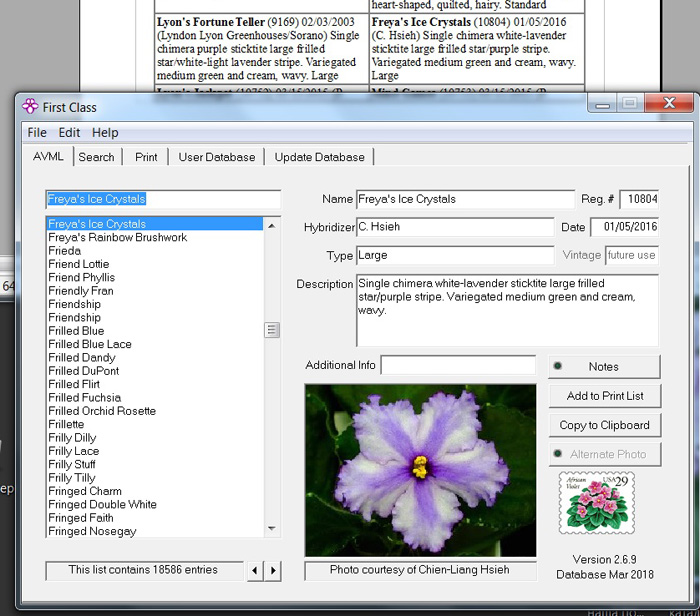Click the list scrollbar up arrow

coord(271,226)
